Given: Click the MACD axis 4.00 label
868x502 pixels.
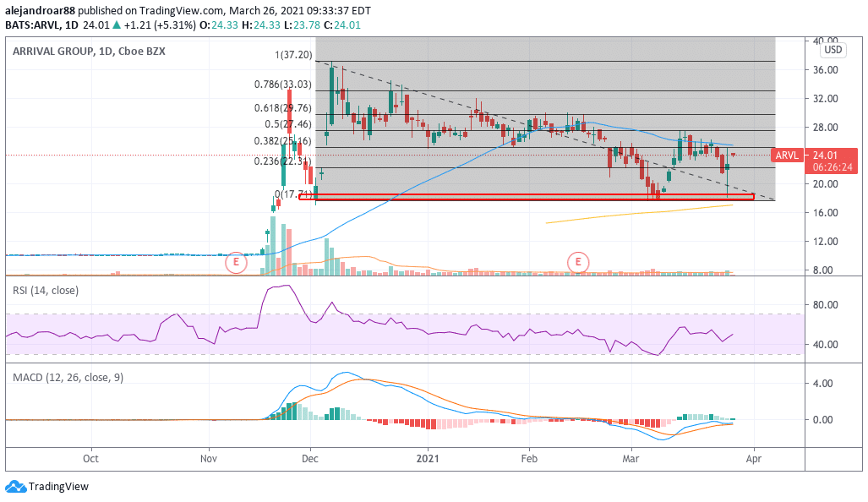Looking at the screenshot, I should (823, 383).
